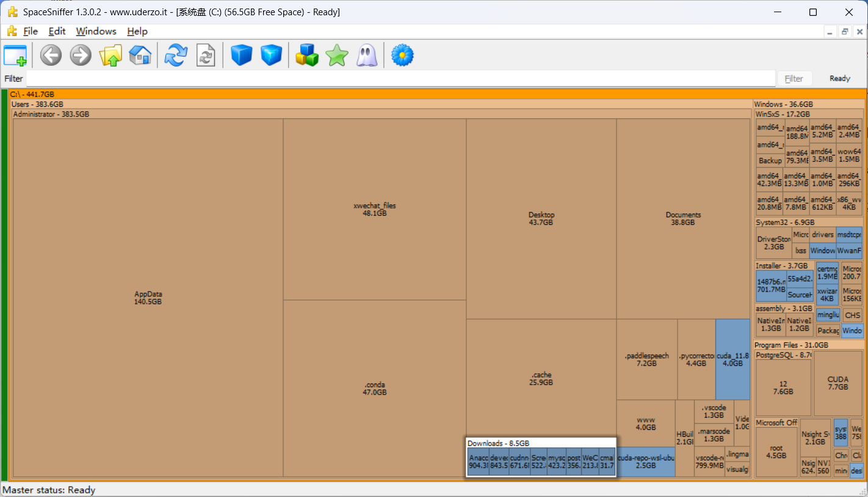This screenshot has height=497, width=868.
Task: Toggle the ghost free space icon
Action: click(367, 55)
